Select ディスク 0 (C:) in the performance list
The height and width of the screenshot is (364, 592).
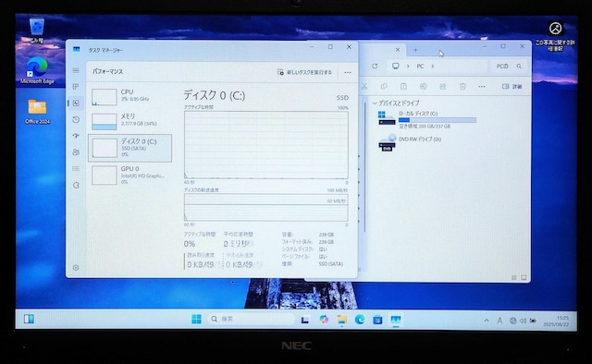point(129,148)
